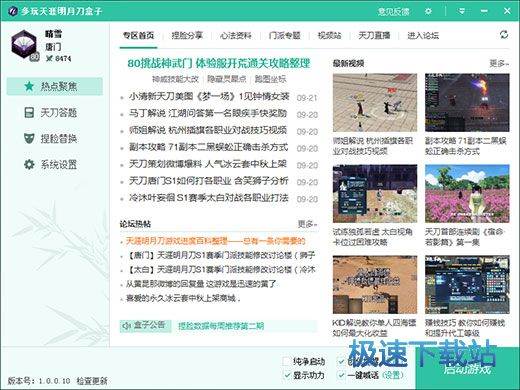The width and height of the screenshot is (520, 390).
Task: Toggle the 显示功力 checkbox
Action: click(286, 375)
